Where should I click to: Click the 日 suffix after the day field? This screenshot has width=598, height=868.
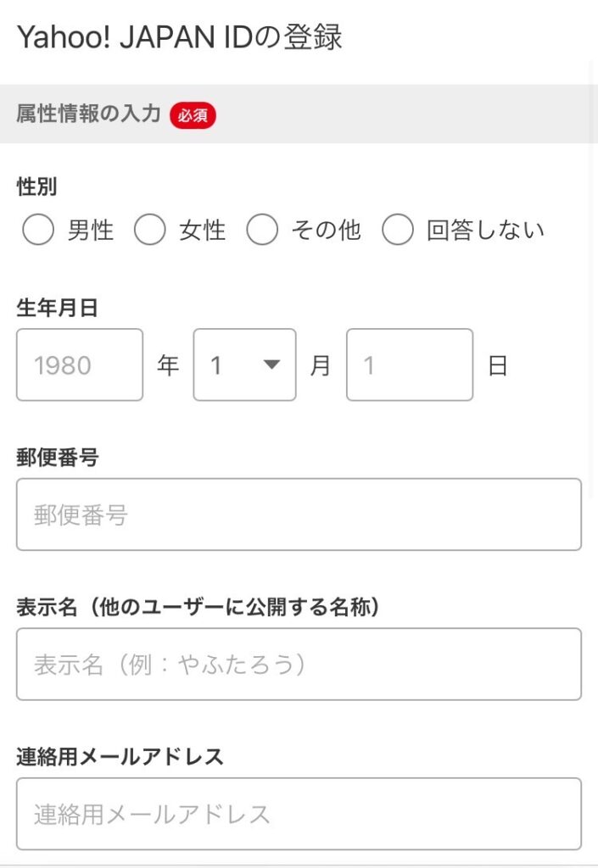[498, 365]
